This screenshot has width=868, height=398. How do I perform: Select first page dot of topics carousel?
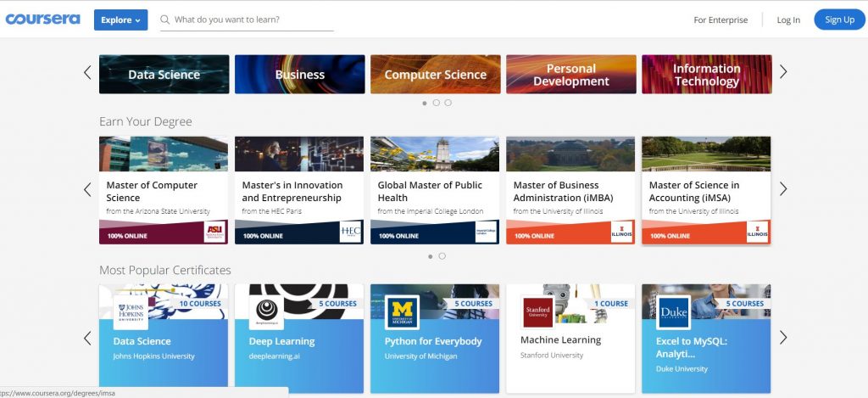[x=425, y=103]
